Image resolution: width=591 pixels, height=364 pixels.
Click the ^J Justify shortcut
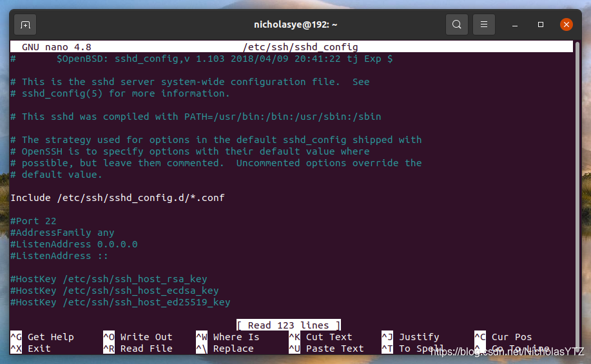(x=411, y=337)
